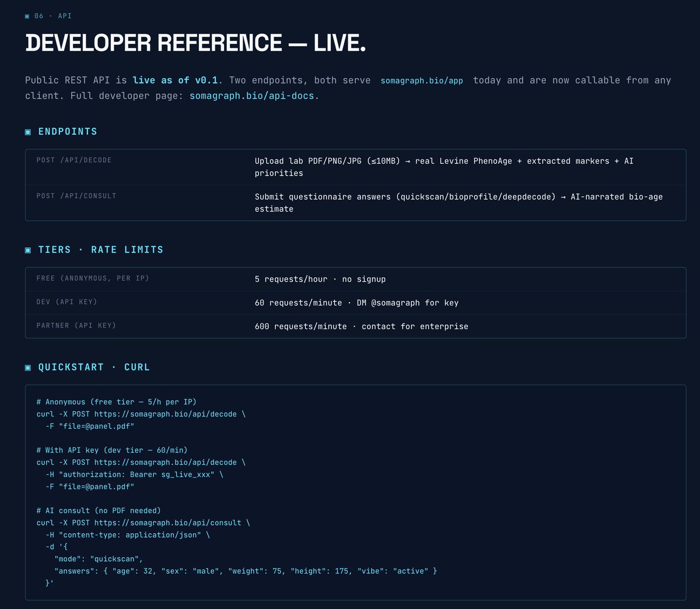Click the '06 · API' section label
700x609 pixels.
point(53,16)
